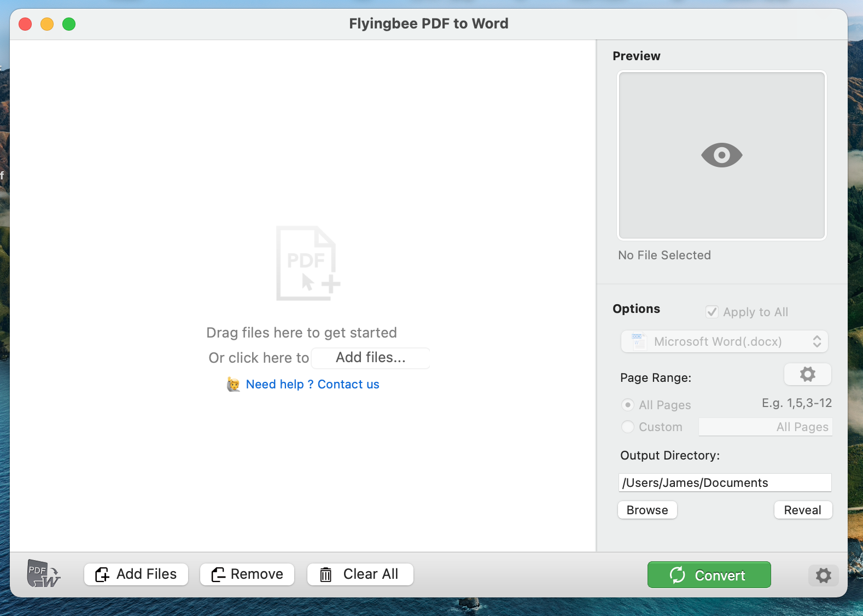Click Add Files toolbar button
863x616 pixels.
pyautogui.click(x=136, y=574)
